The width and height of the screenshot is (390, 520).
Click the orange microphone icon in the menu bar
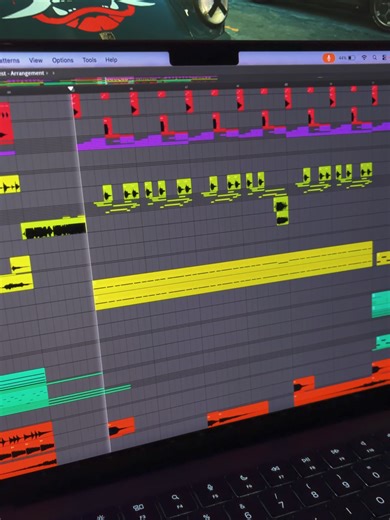pyautogui.click(x=328, y=58)
